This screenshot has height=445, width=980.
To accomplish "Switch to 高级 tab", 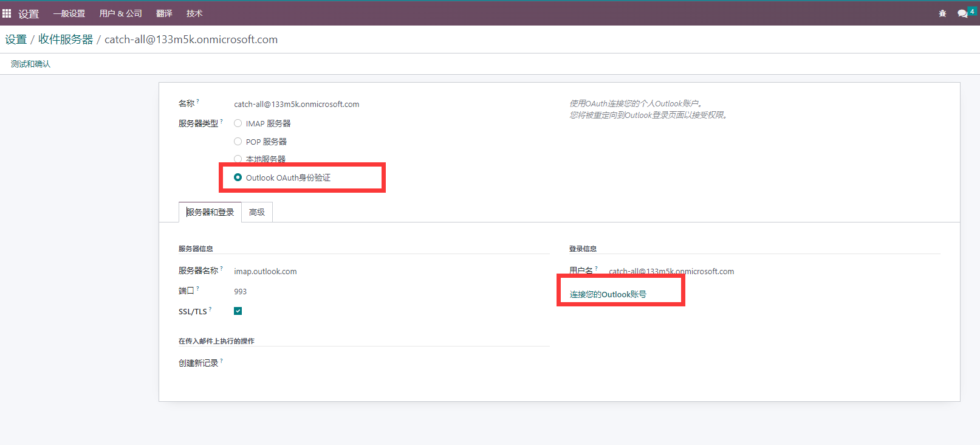I will [257, 212].
